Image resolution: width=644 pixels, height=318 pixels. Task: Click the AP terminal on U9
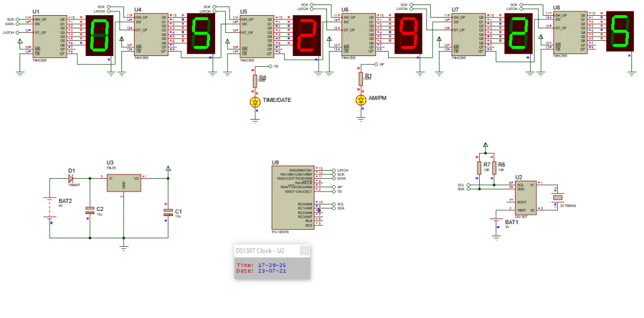point(333,187)
